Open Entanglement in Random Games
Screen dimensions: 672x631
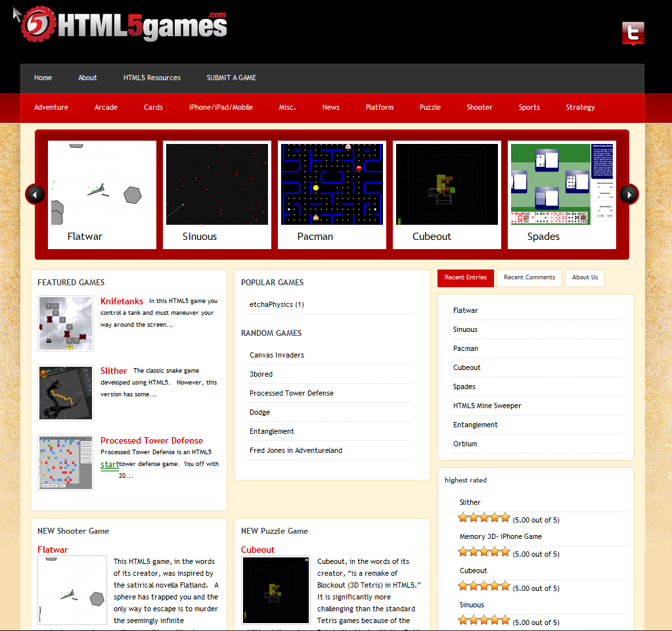pyautogui.click(x=272, y=431)
